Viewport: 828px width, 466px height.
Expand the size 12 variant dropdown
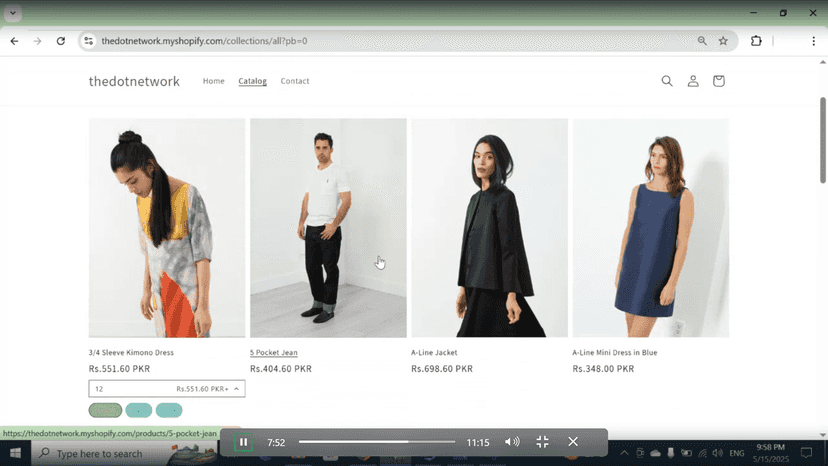(167, 389)
